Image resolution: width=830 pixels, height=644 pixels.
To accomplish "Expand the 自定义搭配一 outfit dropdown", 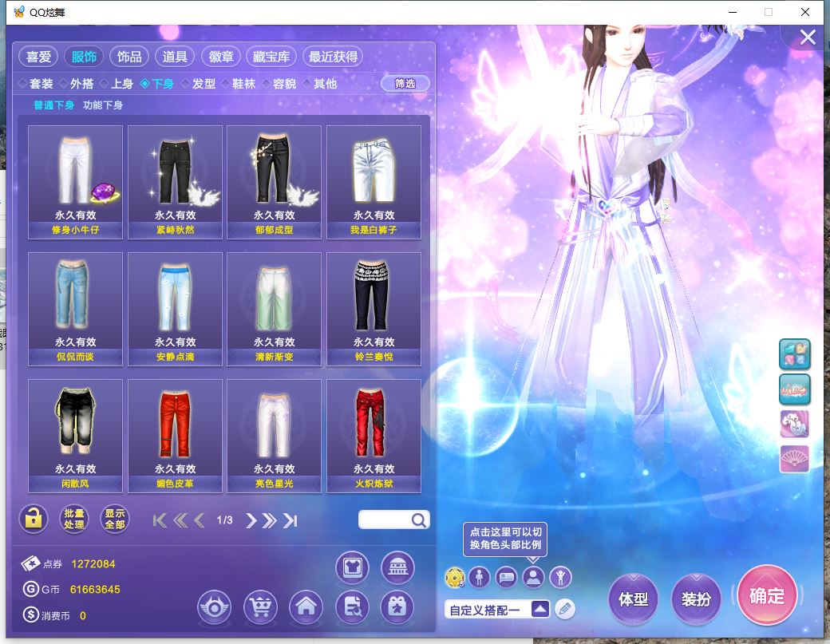I will tap(540, 609).
